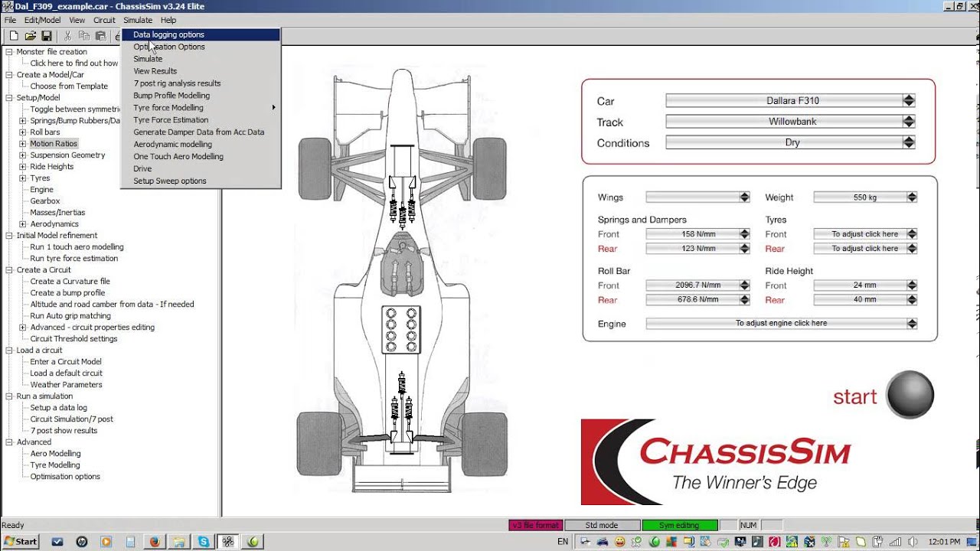980x551 pixels.
Task: Click the start sphere button
Action: pyautogui.click(x=910, y=395)
